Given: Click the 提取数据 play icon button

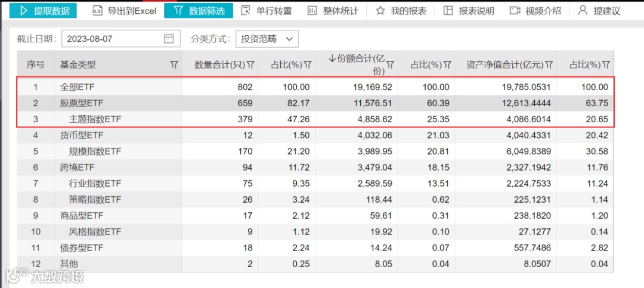Looking at the screenshot, I should point(43,11).
